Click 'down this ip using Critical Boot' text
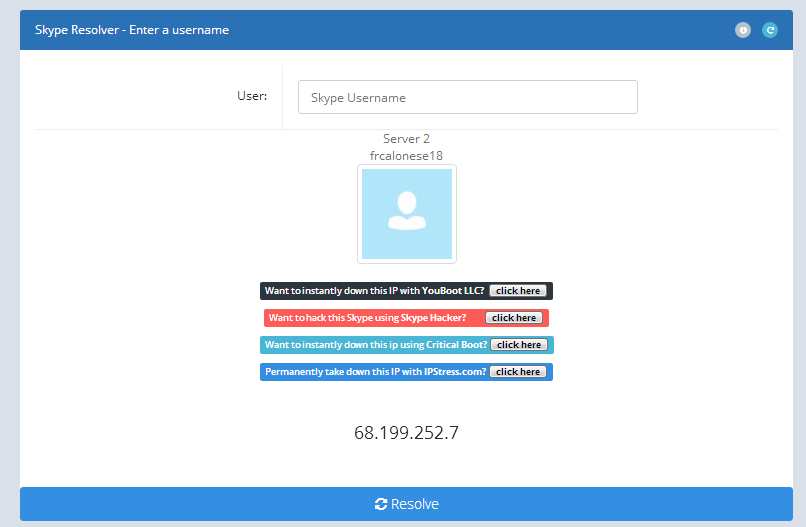 pos(415,345)
